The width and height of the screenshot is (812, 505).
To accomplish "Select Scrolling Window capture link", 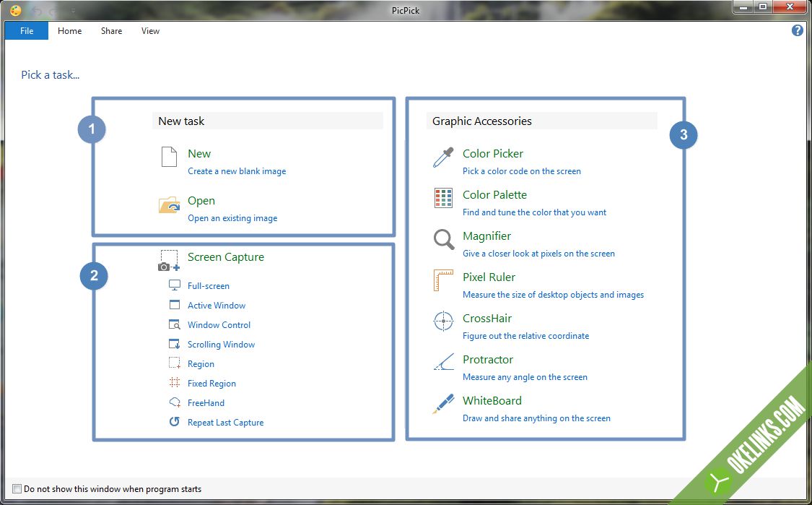I will [x=221, y=345].
